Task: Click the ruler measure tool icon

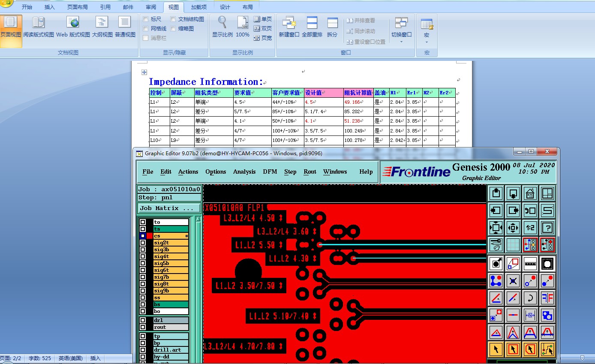Action: [530, 263]
